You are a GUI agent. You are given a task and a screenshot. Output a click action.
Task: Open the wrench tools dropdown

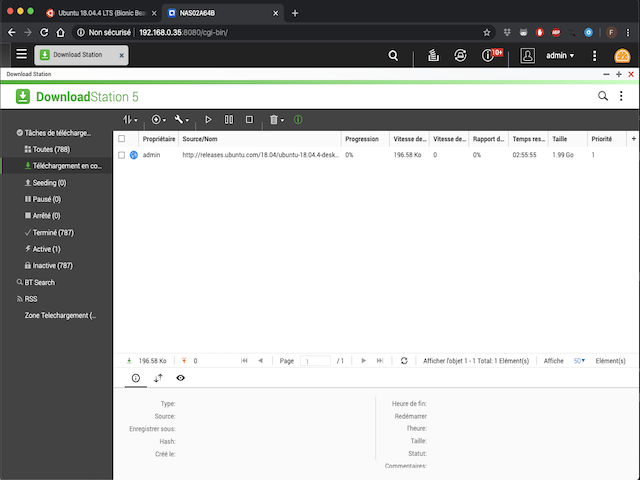point(182,120)
